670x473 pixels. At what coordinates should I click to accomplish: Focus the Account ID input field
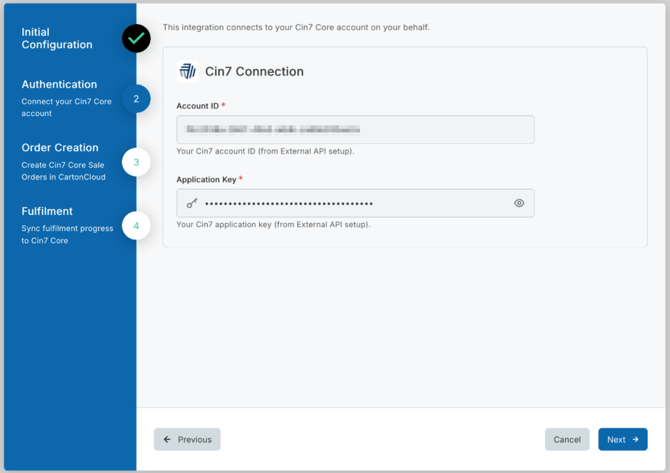355,129
